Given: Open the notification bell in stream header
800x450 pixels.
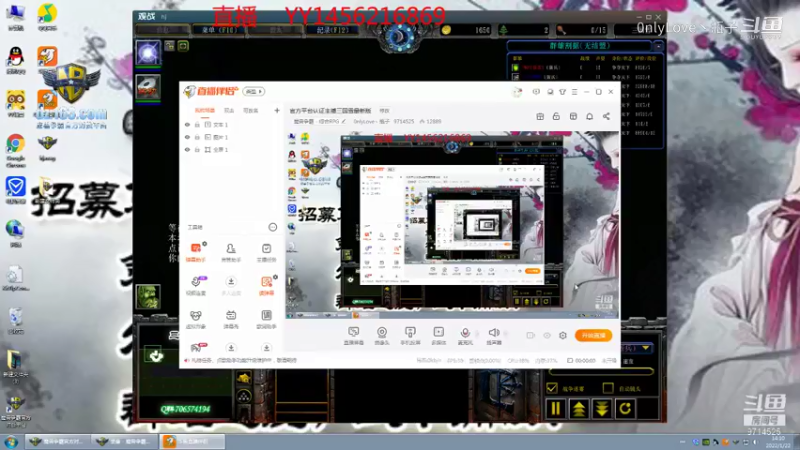Looking at the screenshot, I should pos(589,116).
